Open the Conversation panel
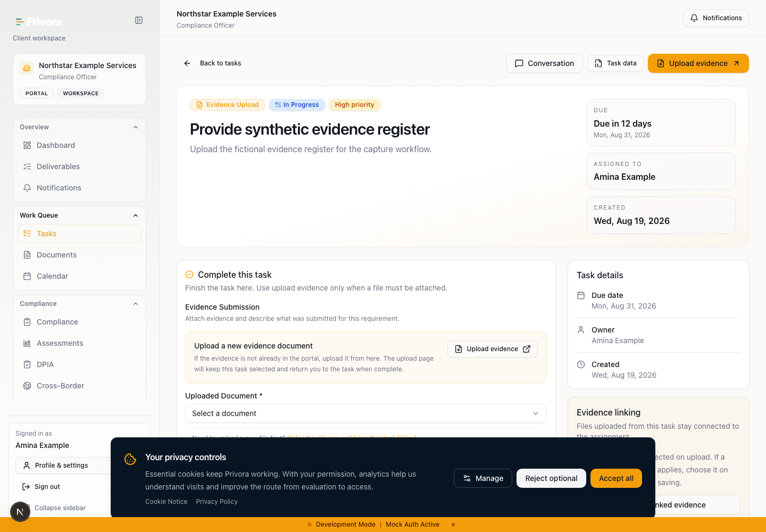The image size is (766, 532). [x=544, y=63]
